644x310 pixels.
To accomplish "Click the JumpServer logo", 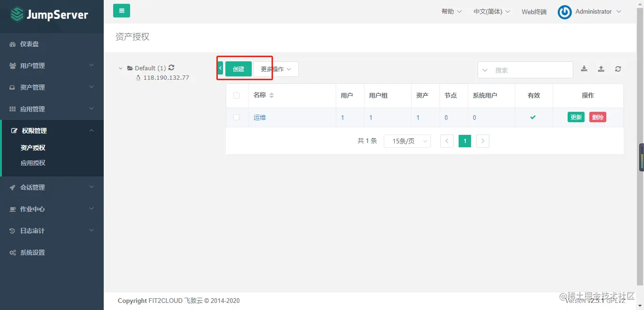I will (50, 15).
